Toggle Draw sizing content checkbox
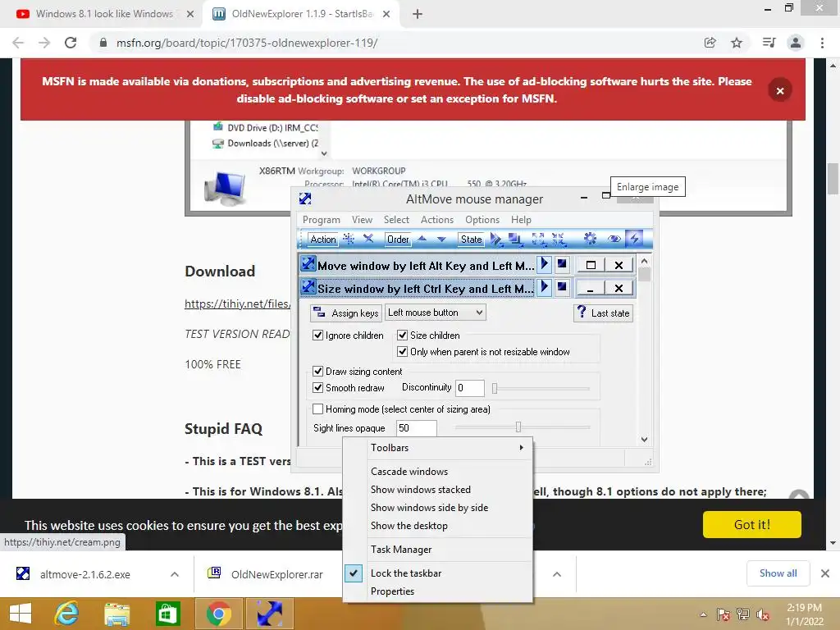This screenshot has width=840, height=630. (317, 372)
